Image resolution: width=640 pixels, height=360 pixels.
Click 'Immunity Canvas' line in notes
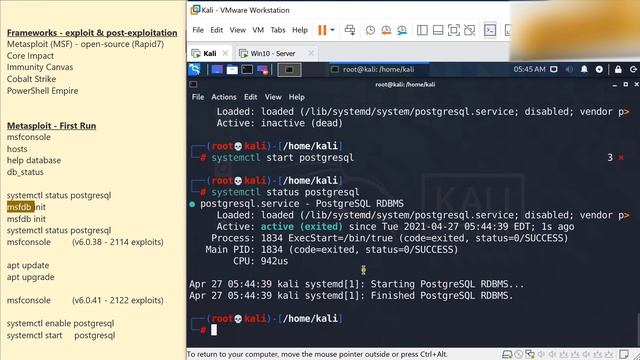click(40, 67)
